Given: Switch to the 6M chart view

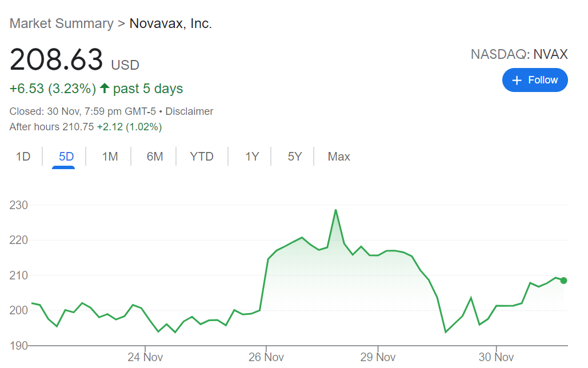Looking at the screenshot, I should pos(155,157).
